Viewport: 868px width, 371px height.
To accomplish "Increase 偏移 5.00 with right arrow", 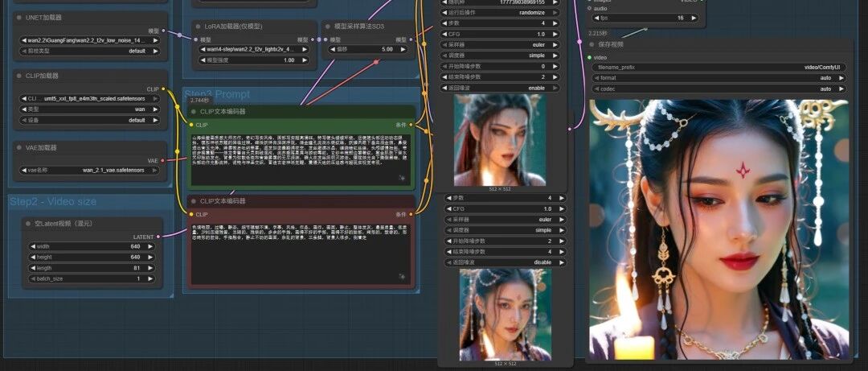I will [403, 49].
